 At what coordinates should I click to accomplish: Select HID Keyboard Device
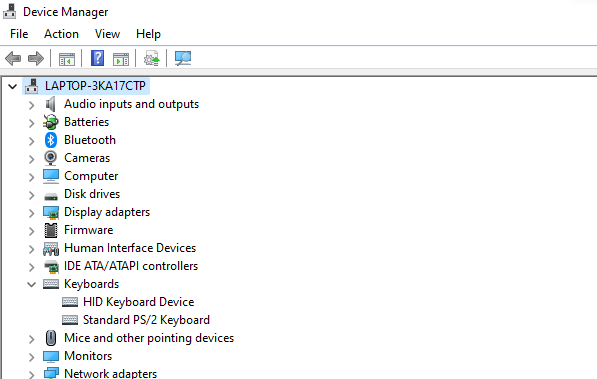139,302
